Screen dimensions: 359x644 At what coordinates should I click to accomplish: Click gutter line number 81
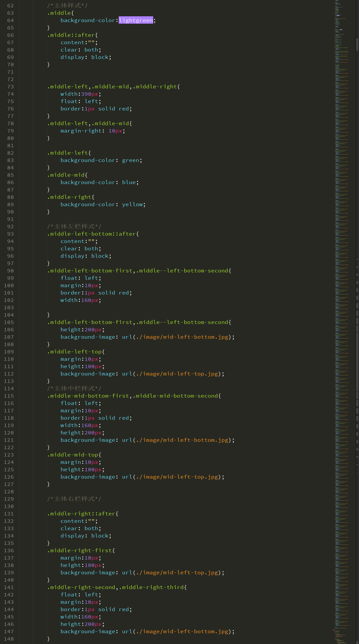click(x=10, y=145)
